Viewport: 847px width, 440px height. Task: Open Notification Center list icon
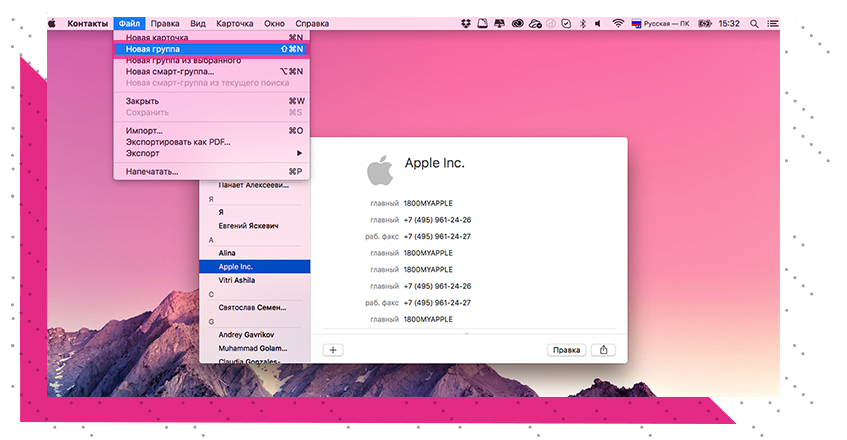click(x=774, y=22)
